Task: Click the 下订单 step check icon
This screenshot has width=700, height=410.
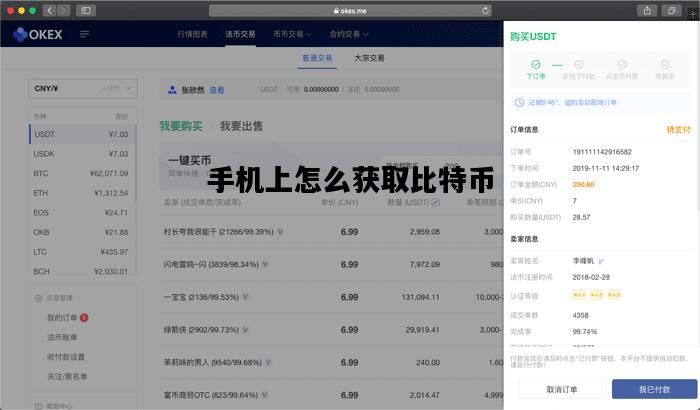Action: 536,64
